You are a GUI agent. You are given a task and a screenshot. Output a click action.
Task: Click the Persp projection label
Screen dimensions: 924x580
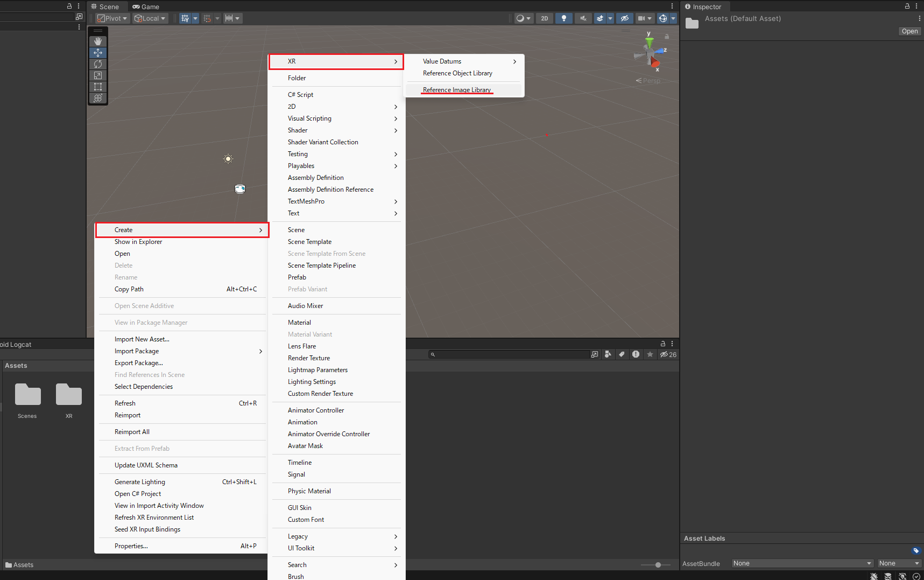[x=648, y=81]
